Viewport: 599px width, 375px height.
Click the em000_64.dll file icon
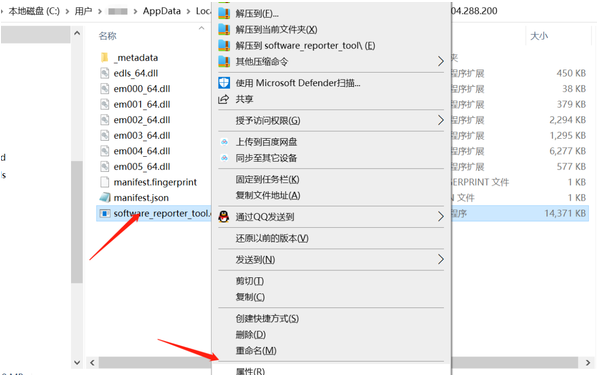point(104,89)
